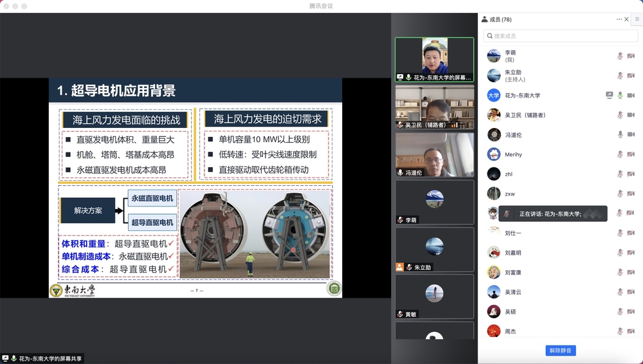The image size is (643, 364).
Task: Click the shared slide showing 超导电机应用背景
Action: 195,188
